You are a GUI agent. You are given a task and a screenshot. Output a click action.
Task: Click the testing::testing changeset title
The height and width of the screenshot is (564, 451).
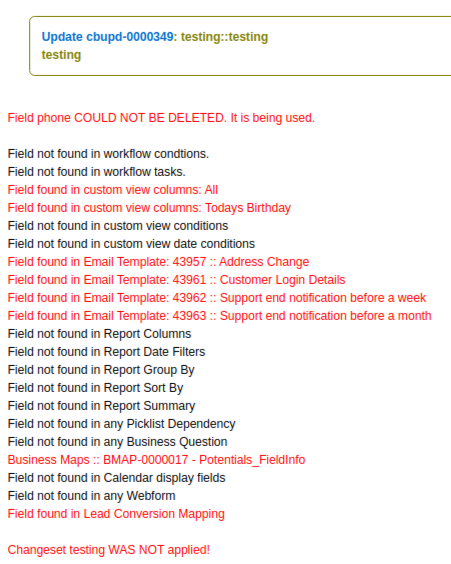224,37
